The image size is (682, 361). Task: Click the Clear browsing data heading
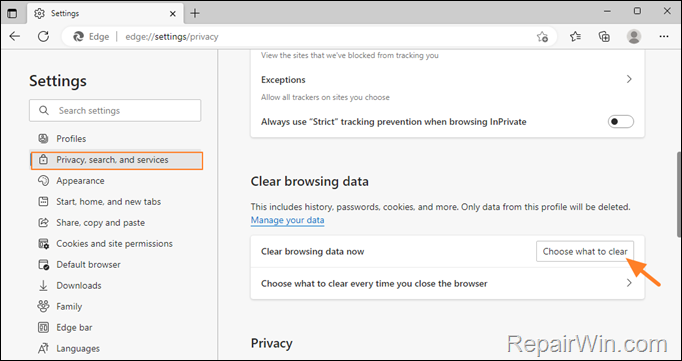310,181
